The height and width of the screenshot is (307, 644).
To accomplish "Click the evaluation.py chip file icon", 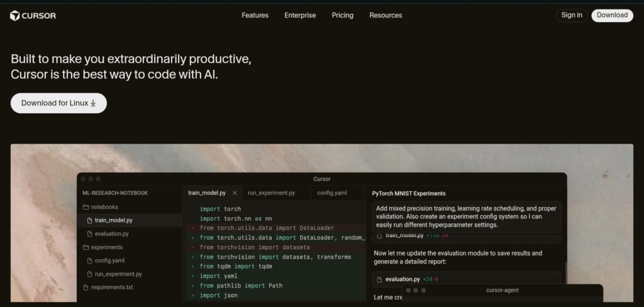I will pyautogui.click(x=379, y=279).
